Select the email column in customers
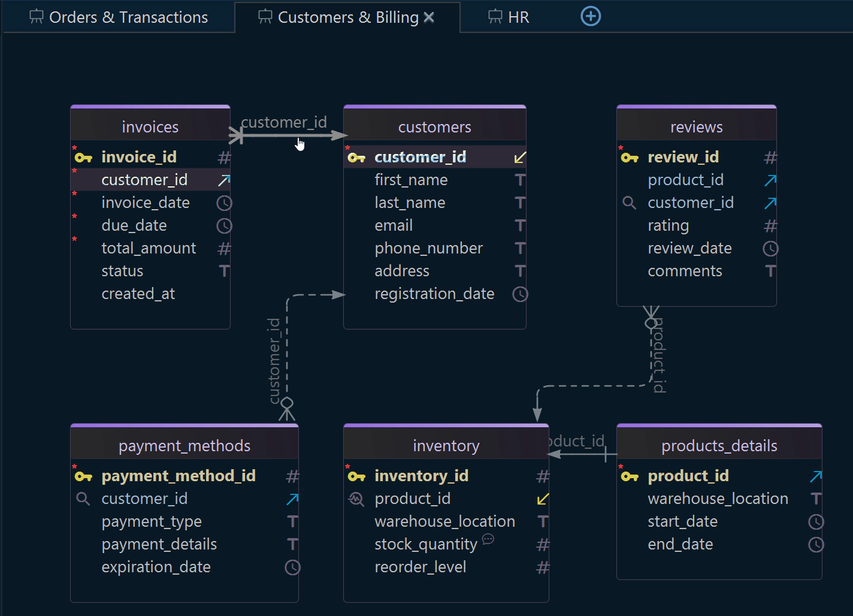853x616 pixels. 394,226
